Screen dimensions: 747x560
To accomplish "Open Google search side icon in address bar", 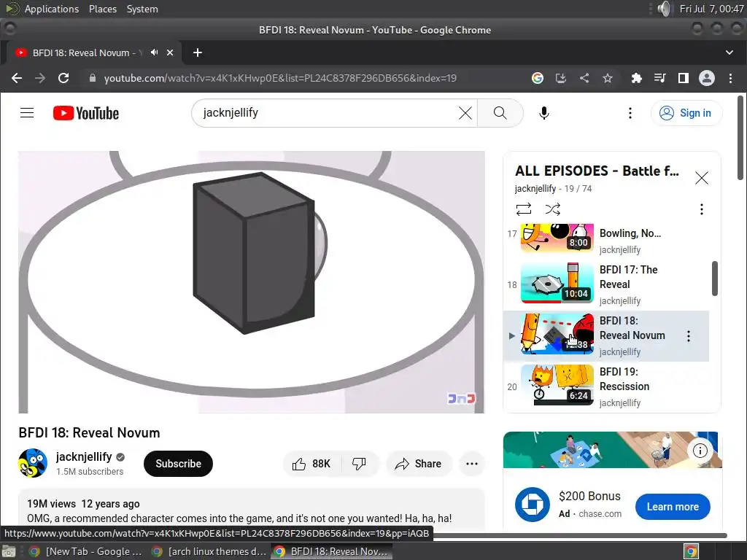I will (x=538, y=78).
